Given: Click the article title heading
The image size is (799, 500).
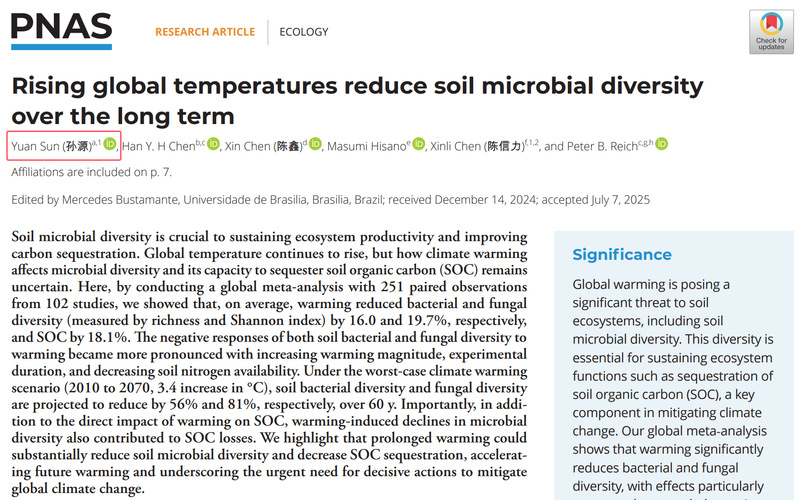Looking at the screenshot, I should [x=357, y=100].
